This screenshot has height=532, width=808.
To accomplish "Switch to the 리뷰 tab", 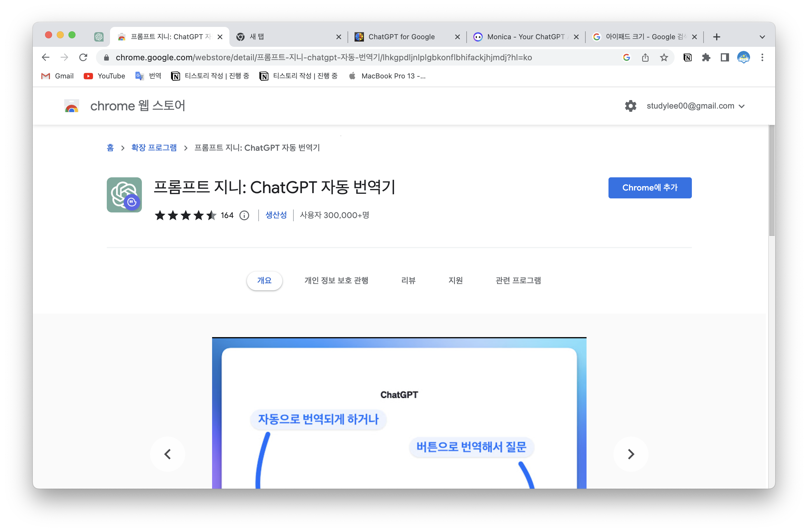I will click(408, 280).
